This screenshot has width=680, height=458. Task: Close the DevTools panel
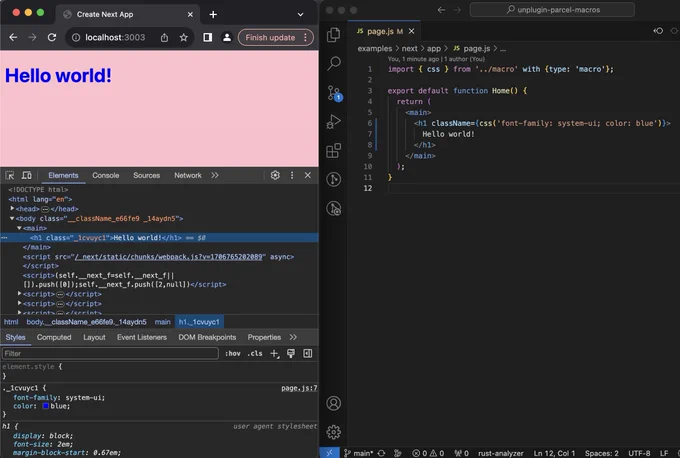point(307,175)
